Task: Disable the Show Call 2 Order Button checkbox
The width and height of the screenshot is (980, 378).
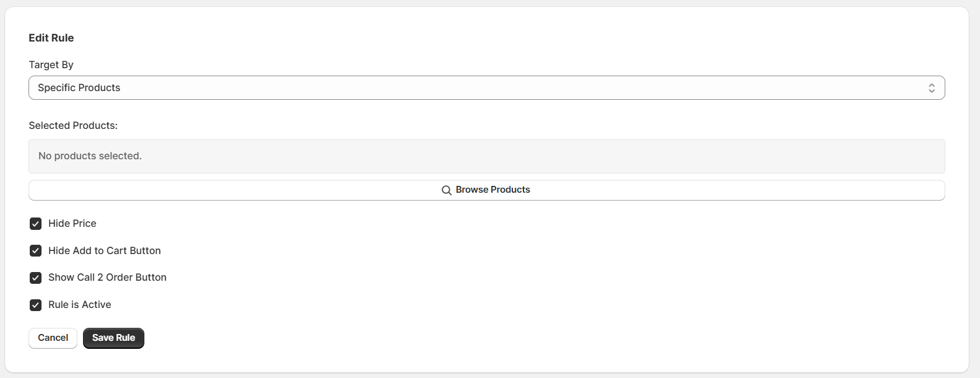Action: [36, 278]
